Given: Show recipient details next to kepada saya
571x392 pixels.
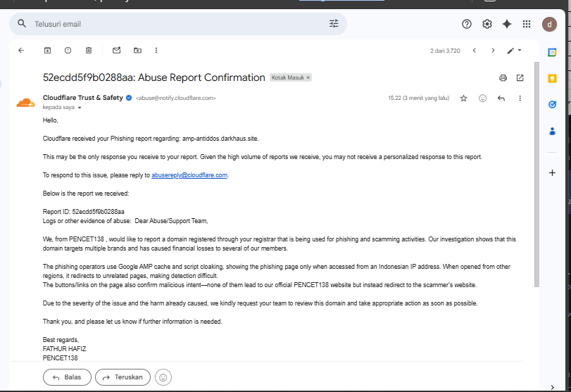Looking at the screenshot, I should [x=80, y=108].
